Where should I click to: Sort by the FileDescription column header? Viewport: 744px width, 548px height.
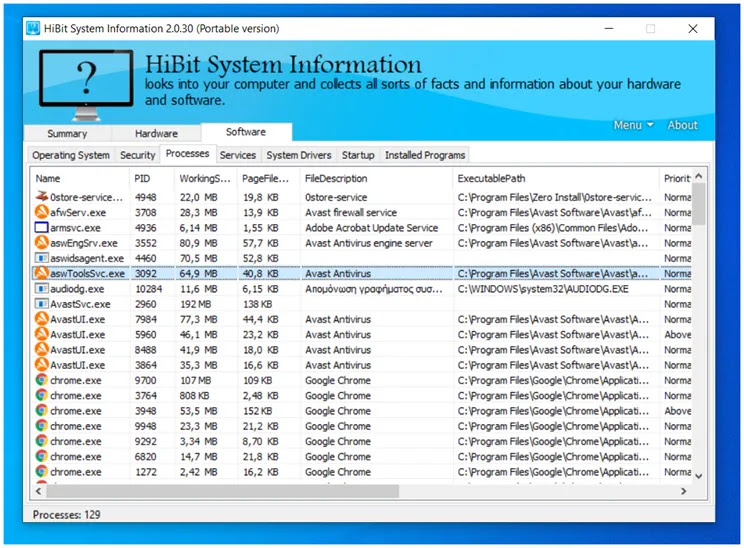376,178
